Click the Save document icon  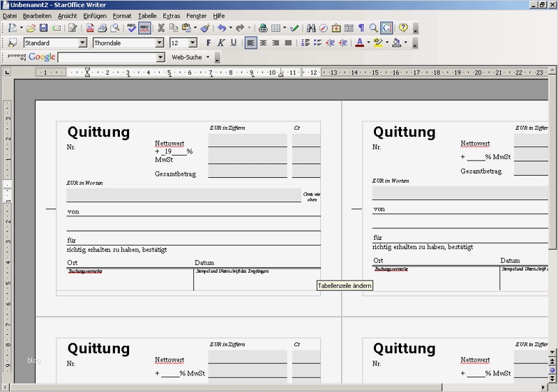pos(43,29)
